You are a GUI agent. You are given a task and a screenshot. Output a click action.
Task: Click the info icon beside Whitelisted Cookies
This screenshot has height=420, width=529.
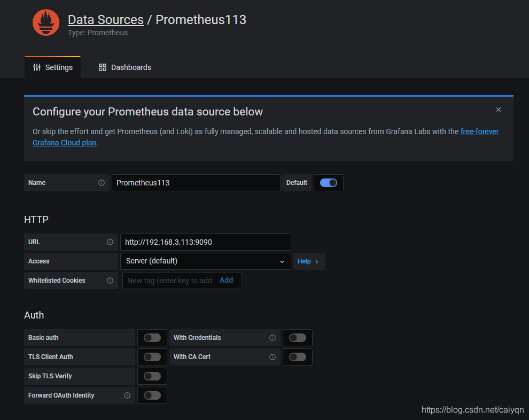(110, 281)
